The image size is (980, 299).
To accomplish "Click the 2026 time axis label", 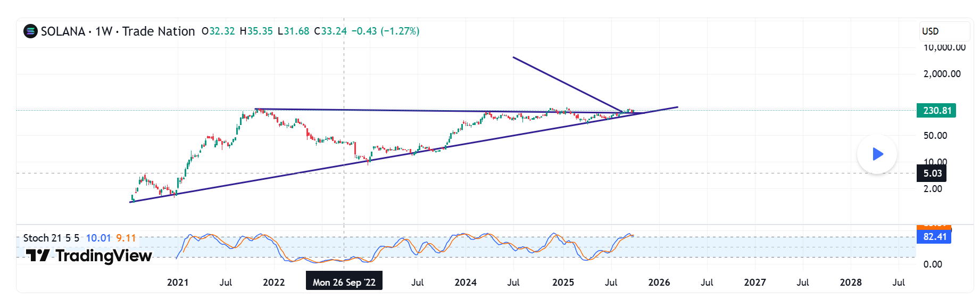I will click(659, 283).
